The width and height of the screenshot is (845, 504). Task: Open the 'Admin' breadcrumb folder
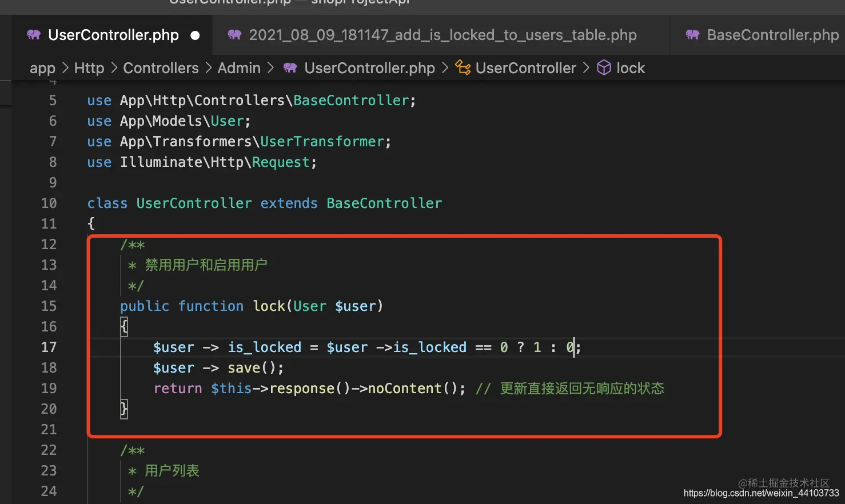point(239,68)
